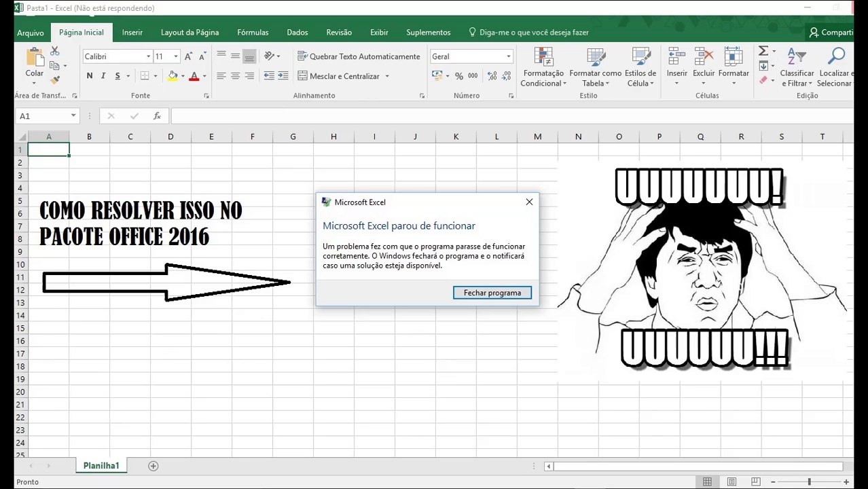Apply the thousands separator 000 icon
The height and width of the screenshot is (489, 868).
coord(473,76)
